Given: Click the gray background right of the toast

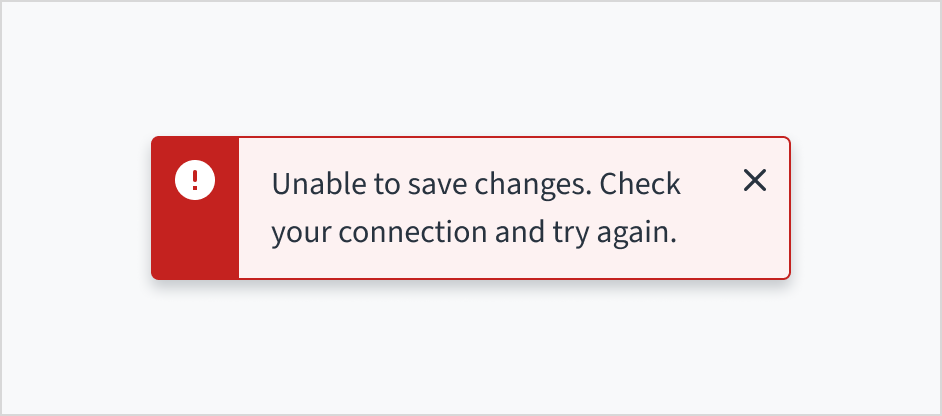Looking at the screenshot, I should pyautogui.click(x=865, y=208).
